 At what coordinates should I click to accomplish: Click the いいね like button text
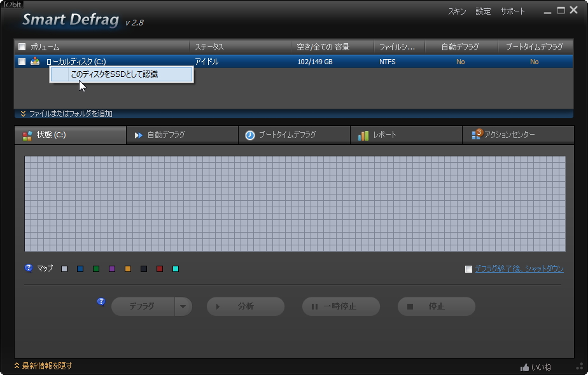tap(541, 367)
